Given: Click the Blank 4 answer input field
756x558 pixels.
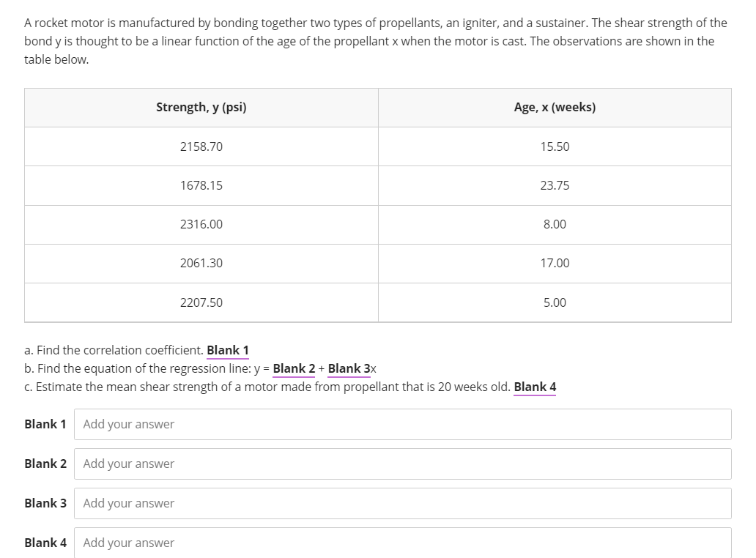Looking at the screenshot, I should [402, 543].
